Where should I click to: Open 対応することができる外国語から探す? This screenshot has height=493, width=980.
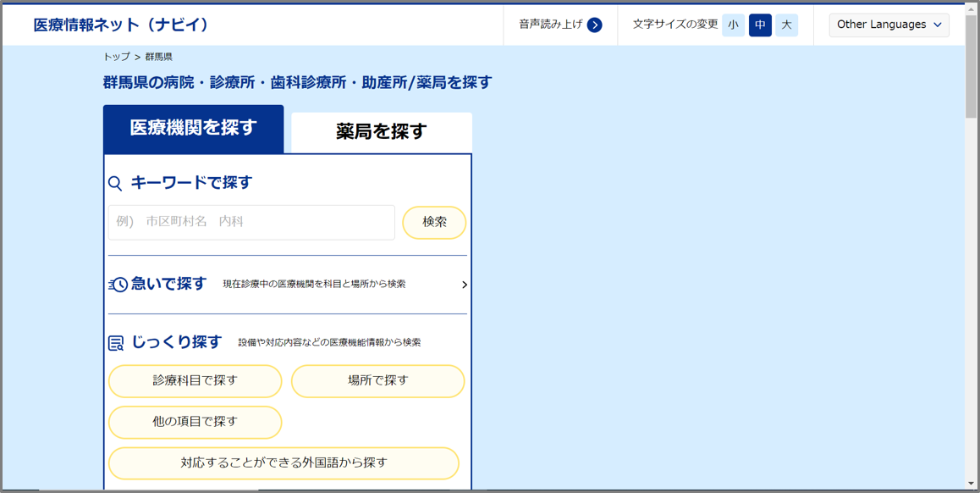[284, 463]
